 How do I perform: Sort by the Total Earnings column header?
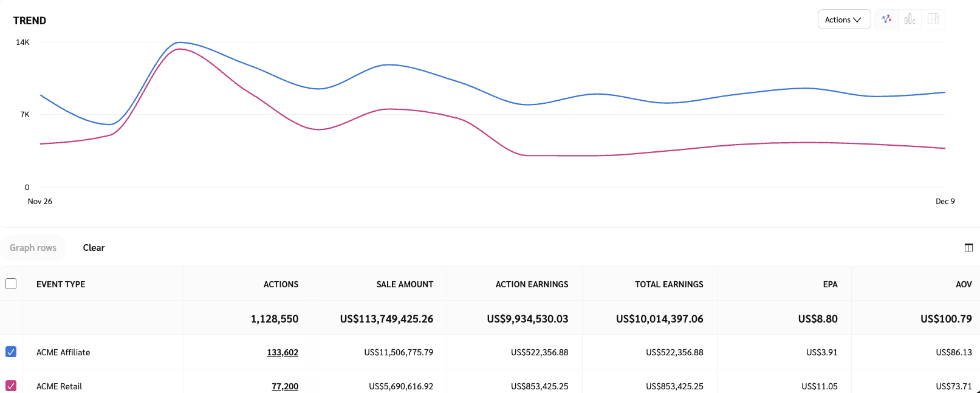669,284
